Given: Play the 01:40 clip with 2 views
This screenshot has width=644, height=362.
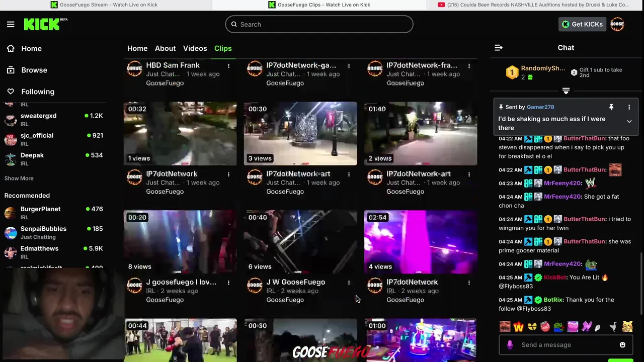Looking at the screenshot, I should point(421,134).
